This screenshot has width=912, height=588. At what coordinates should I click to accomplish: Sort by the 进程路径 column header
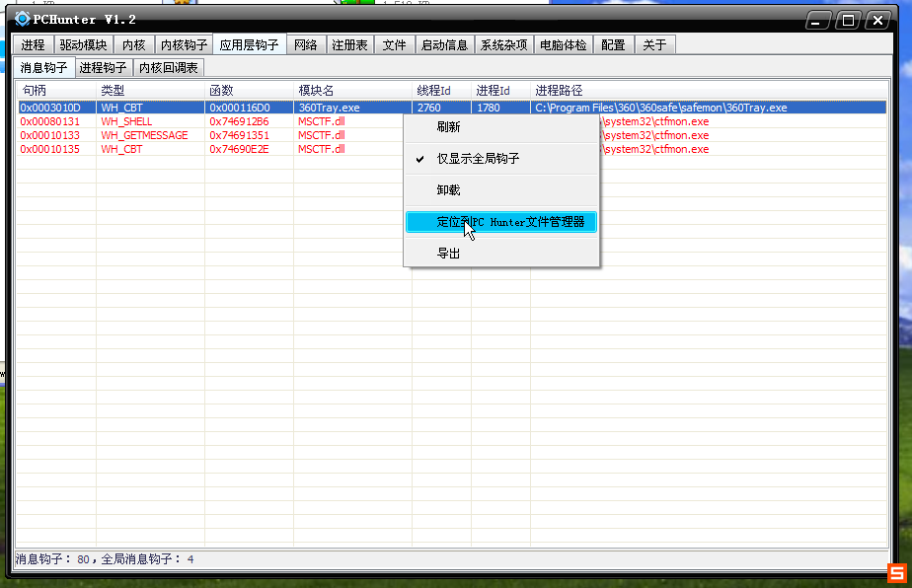coord(709,90)
